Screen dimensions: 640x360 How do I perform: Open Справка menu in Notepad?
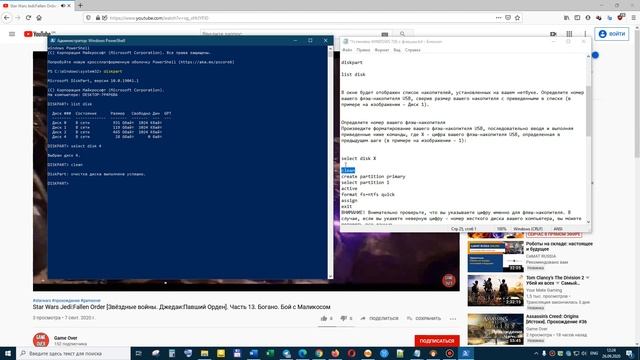point(412,50)
